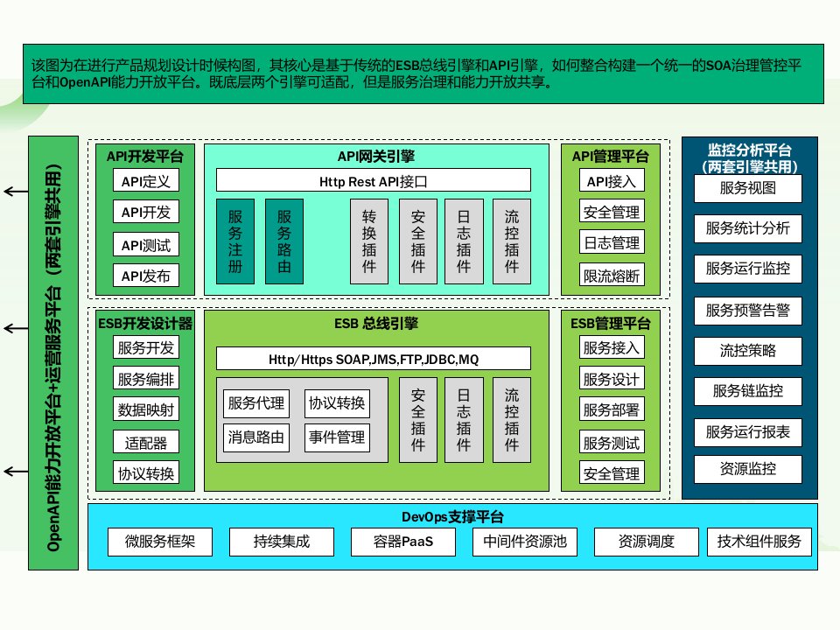Viewport: 840px width, 630px height.
Task: Click the 事件管理 box
Action: [336, 437]
